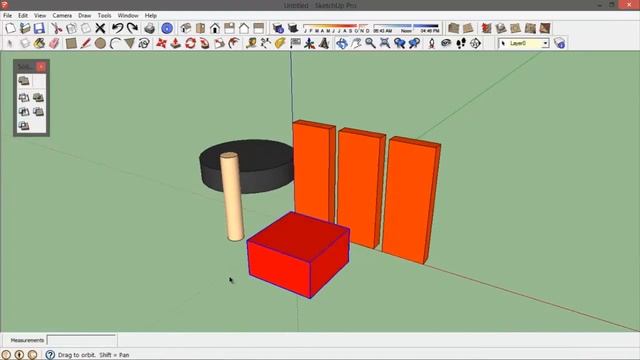This screenshot has width=640, height=360.
Task: Select the Dimension tool
Action: 266,43
